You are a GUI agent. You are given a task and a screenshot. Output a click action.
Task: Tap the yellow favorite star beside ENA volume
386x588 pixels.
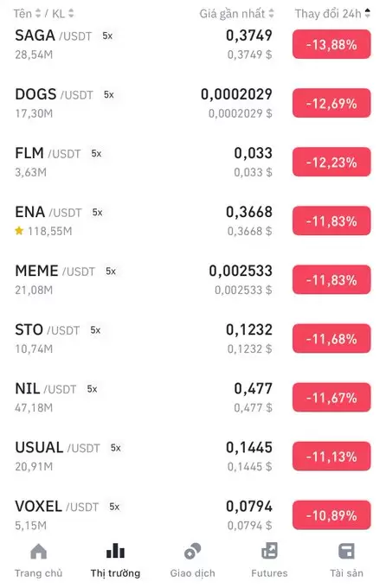click(x=19, y=231)
